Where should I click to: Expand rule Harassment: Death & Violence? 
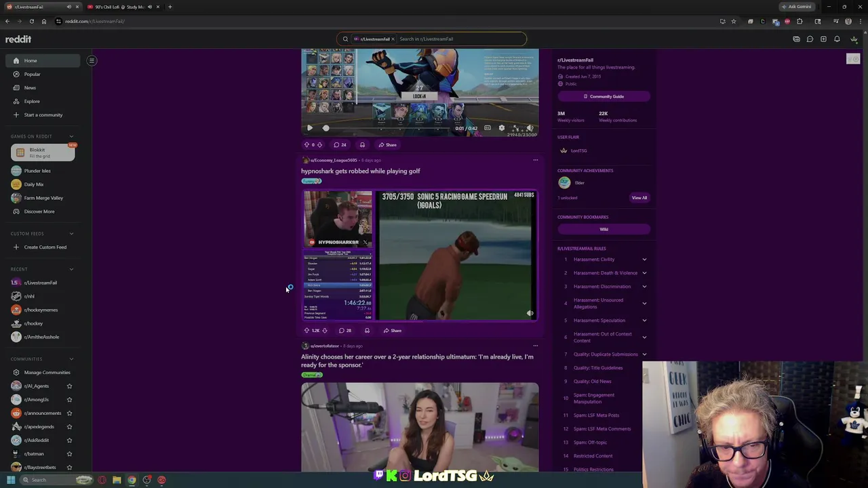click(644, 273)
